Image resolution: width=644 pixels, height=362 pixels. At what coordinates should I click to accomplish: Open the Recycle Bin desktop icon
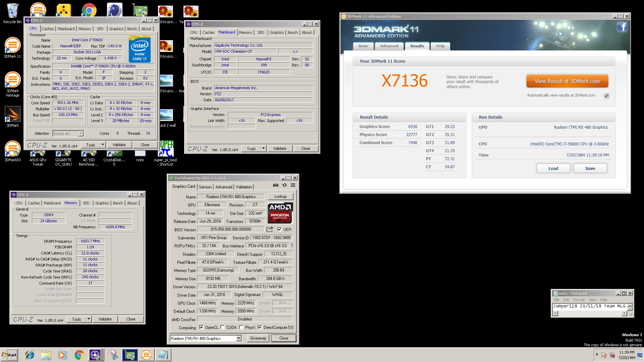12,13
